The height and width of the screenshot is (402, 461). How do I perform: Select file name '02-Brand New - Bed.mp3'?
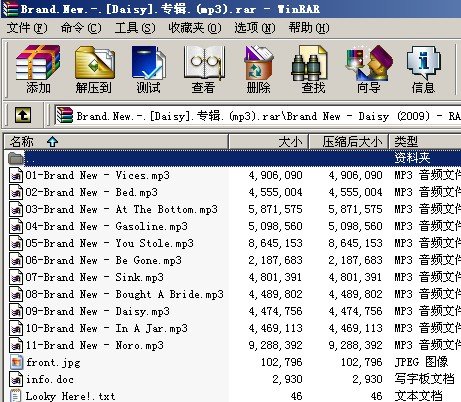[92, 192]
